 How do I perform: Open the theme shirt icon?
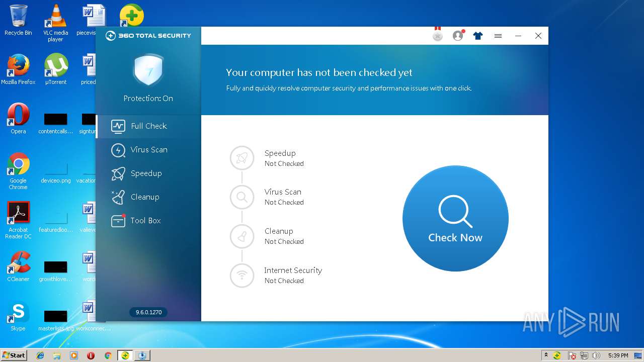tap(478, 36)
